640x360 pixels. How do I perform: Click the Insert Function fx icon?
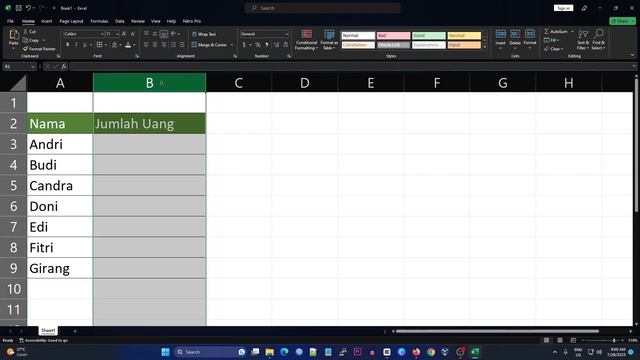[x=64, y=66]
